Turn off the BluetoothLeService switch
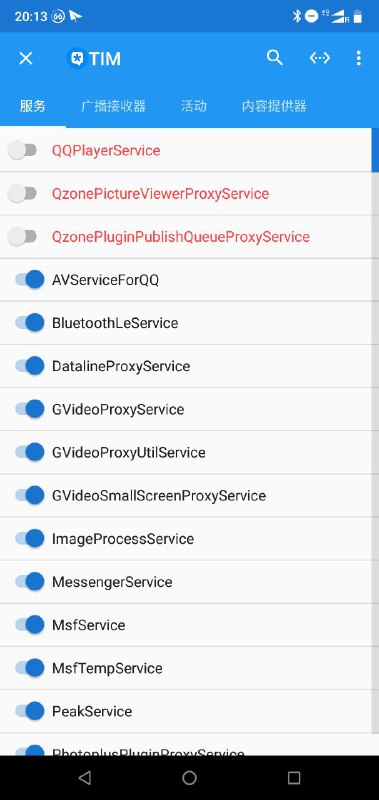 pyautogui.click(x=30, y=323)
